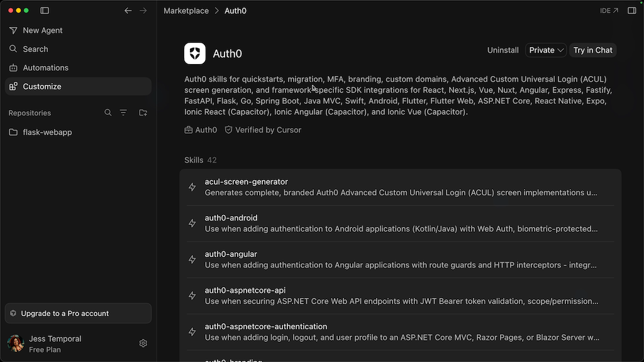Add a repository folder icon
The width and height of the screenshot is (644, 362).
143,112
